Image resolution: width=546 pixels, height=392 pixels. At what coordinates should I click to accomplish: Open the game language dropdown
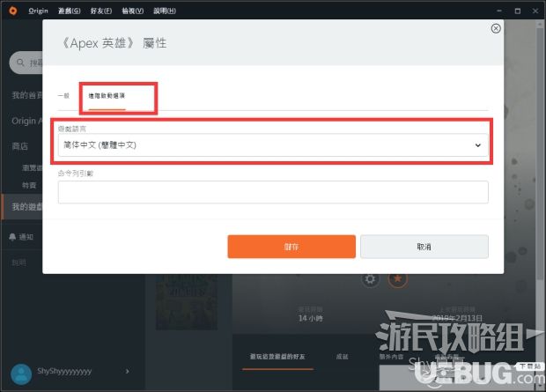tap(273, 145)
